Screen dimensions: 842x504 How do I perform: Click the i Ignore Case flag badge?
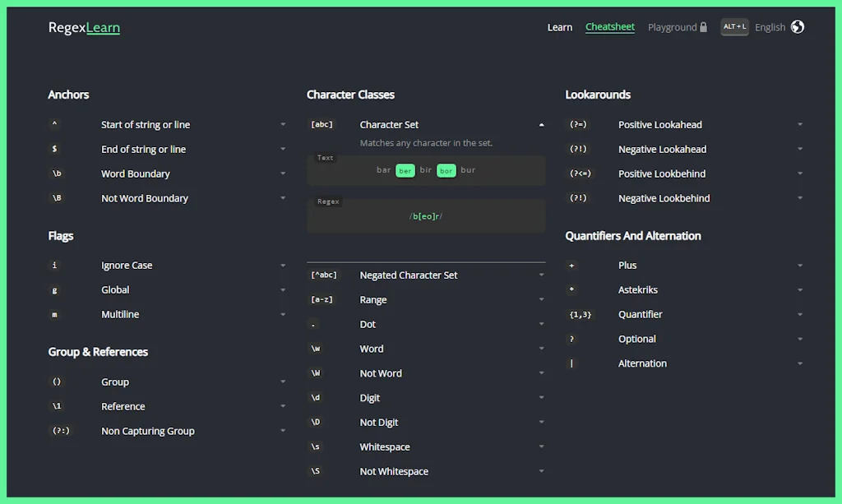pyautogui.click(x=54, y=265)
